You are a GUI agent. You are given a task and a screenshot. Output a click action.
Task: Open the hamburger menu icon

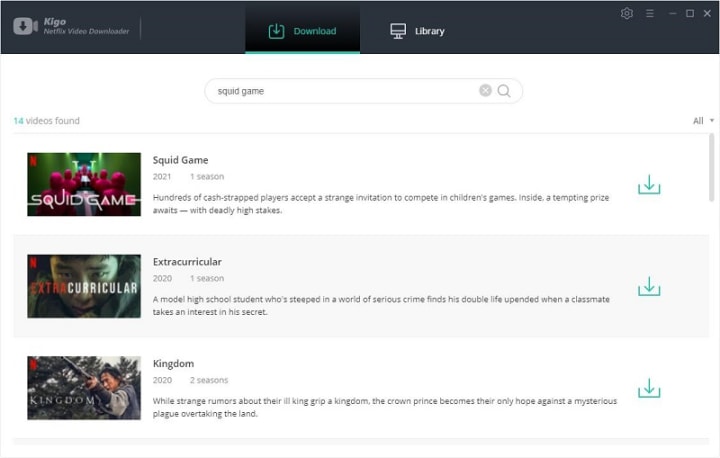pos(650,14)
